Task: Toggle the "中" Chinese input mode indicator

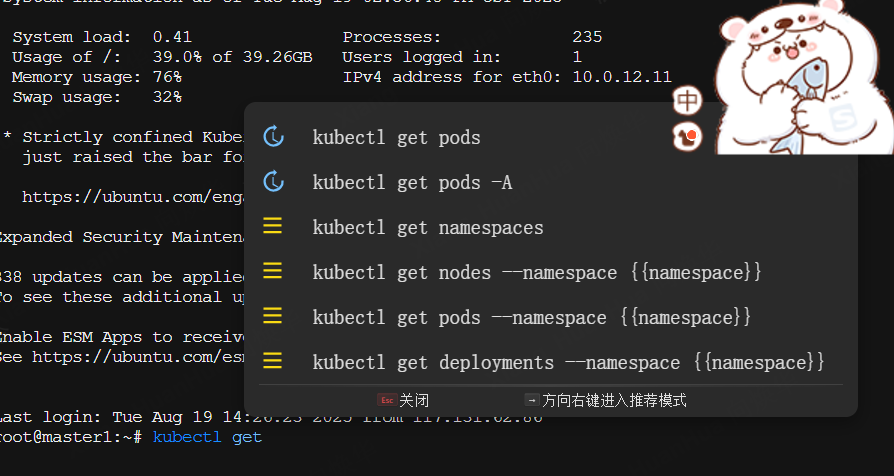Action: [x=688, y=101]
